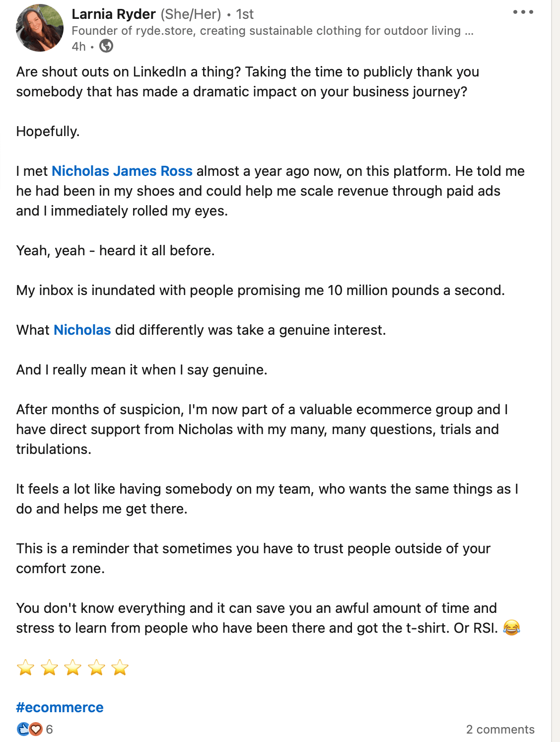Click the middle gold star emoji
560x742 pixels.
coord(72,668)
